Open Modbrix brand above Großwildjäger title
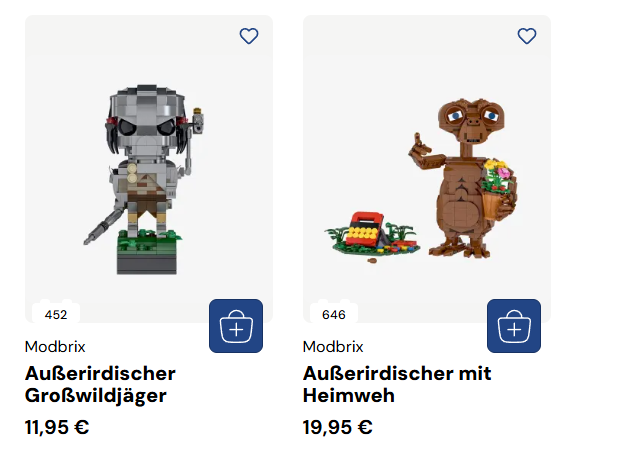 point(55,347)
